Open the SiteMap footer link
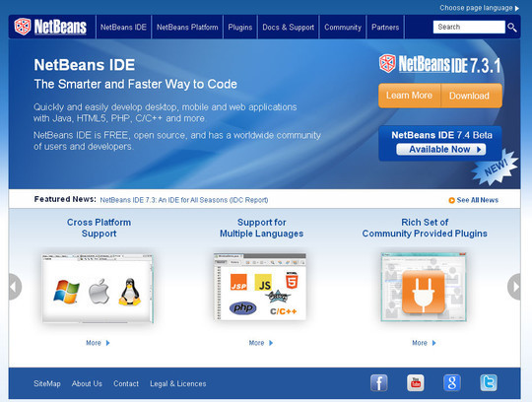Screen dimensions: 532x402 [x=47, y=383]
